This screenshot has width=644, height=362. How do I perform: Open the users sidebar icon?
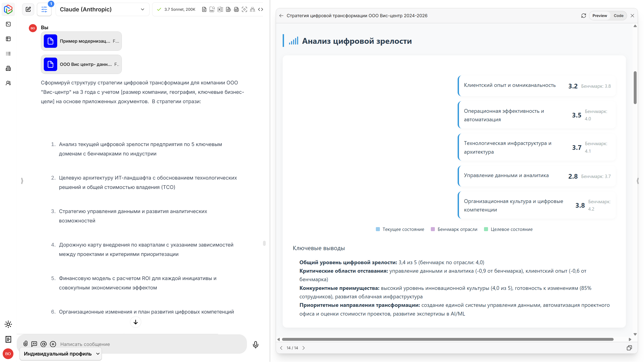[8, 83]
